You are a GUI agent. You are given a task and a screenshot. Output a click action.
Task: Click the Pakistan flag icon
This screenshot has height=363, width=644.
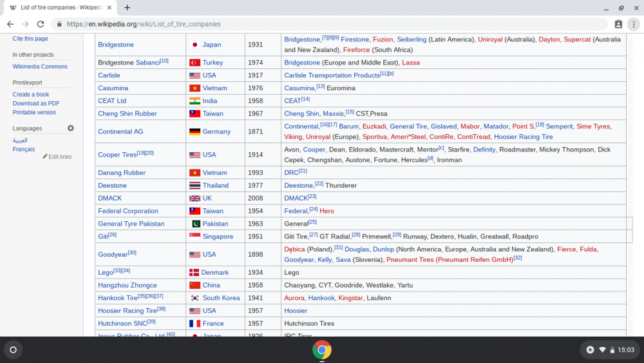click(x=196, y=224)
